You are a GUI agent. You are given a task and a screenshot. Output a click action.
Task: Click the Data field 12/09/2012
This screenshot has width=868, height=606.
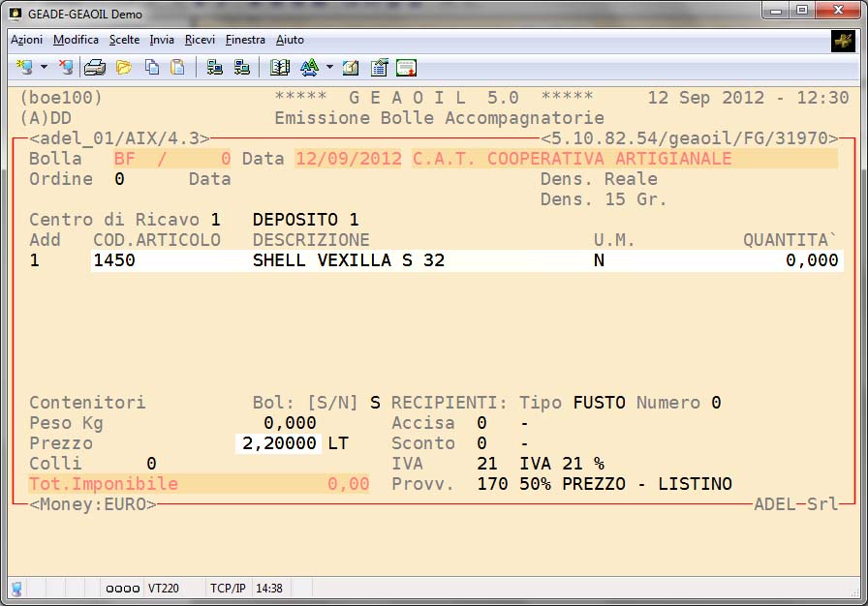[349, 159]
